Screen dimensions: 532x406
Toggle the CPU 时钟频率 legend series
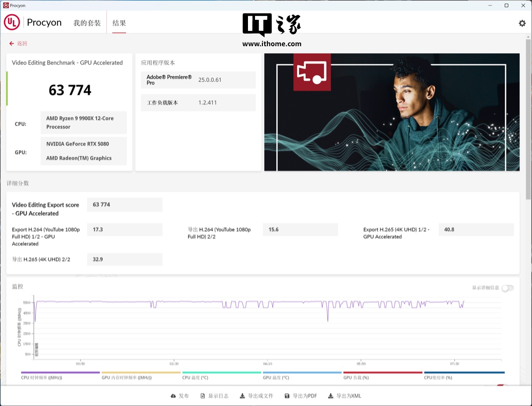tap(42, 377)
